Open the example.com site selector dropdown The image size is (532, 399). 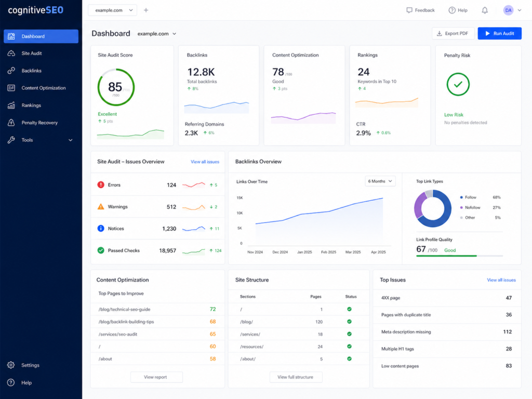point(112,10)
